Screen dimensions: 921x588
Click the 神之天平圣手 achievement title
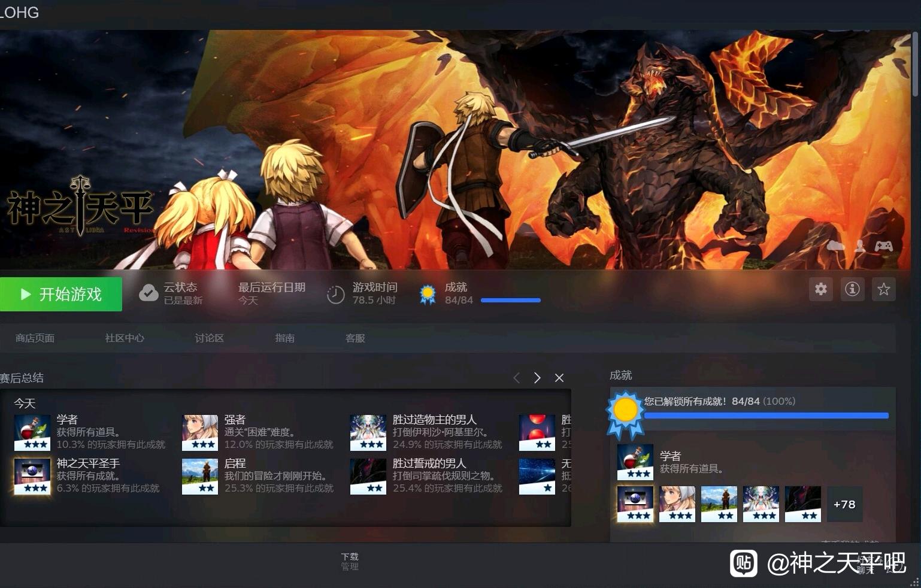88,463
